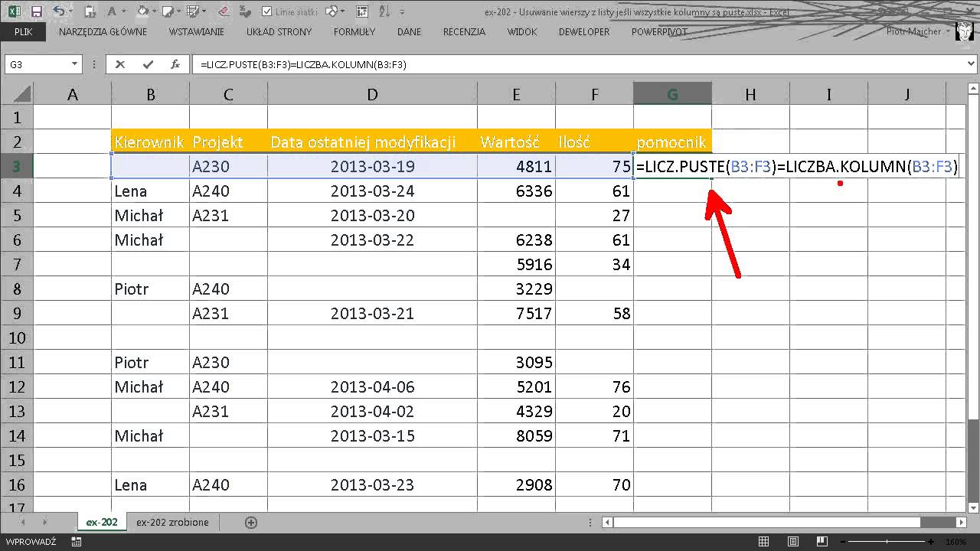Click the Name Box showing G3
980x551 pixels.
pyautogui.click(x=37, y=65)
